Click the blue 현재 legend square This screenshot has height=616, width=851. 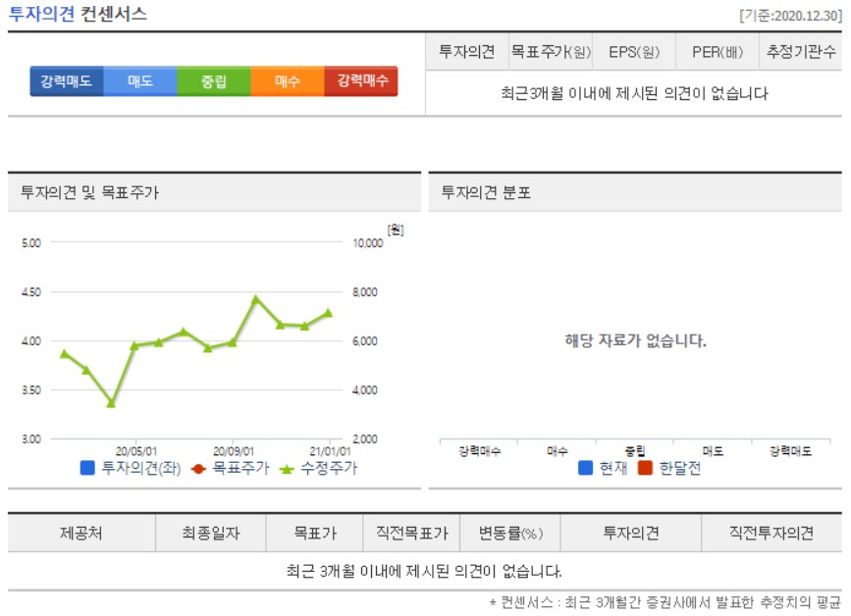click(x=586, y=468)
